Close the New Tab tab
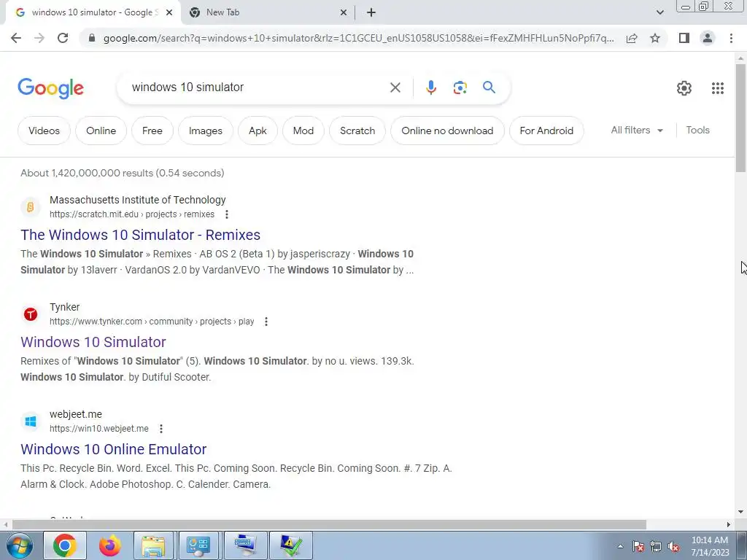Viewport: 747px width, 560px height. pyautogui.click(x=343, y=13)
